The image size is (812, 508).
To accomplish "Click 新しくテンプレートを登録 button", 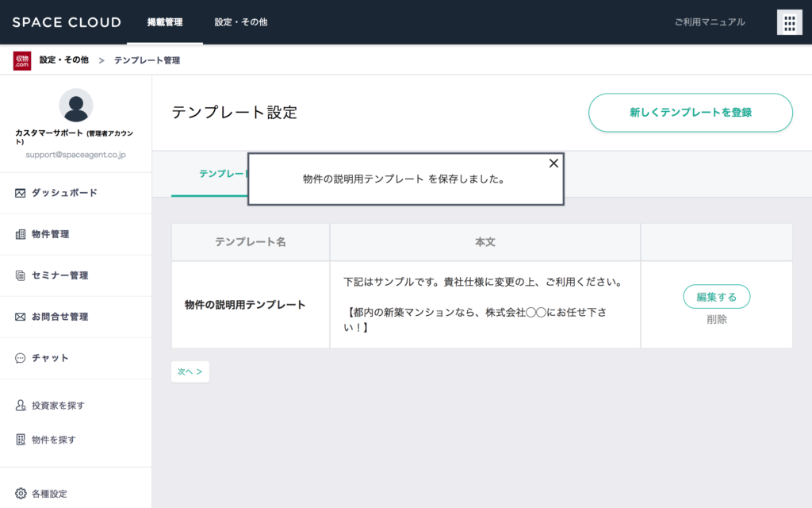I will [x=690, y=113].
